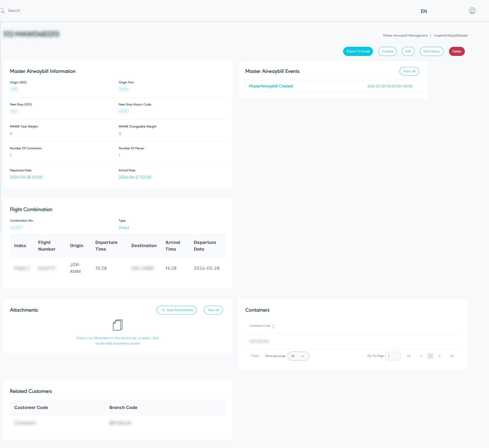The image size is (489, 448).
Task: Go to next containers page
Action: pyautogui.click(x=440, y=356)
